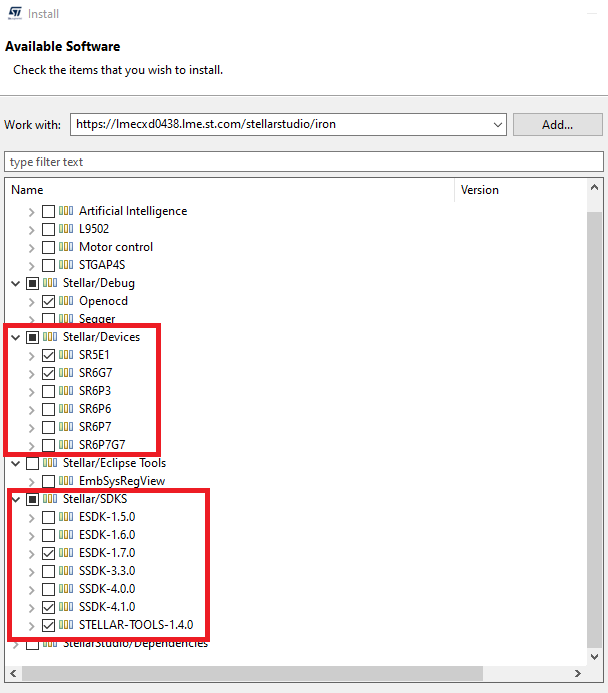Viewport: 608px width, 693px height.
Task: Click the category icon beside Stellar/Debug
Action: pyautogui.click(x=50, y=283)
